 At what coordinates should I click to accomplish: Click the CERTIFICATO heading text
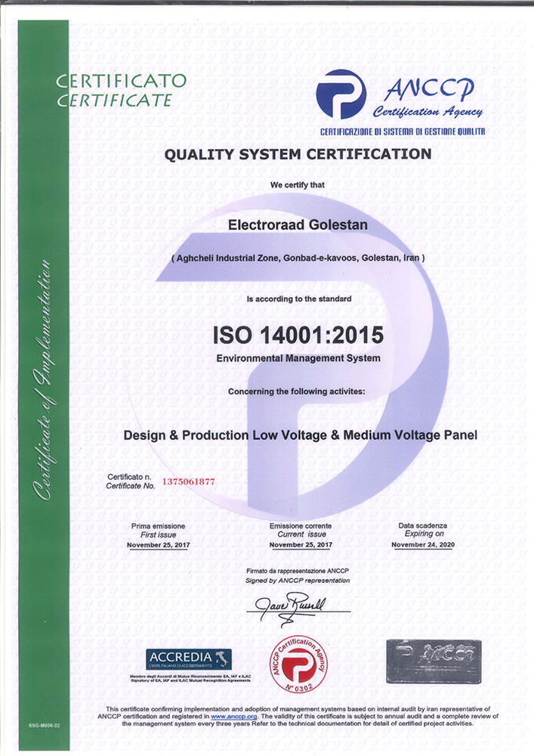(122, 81)
